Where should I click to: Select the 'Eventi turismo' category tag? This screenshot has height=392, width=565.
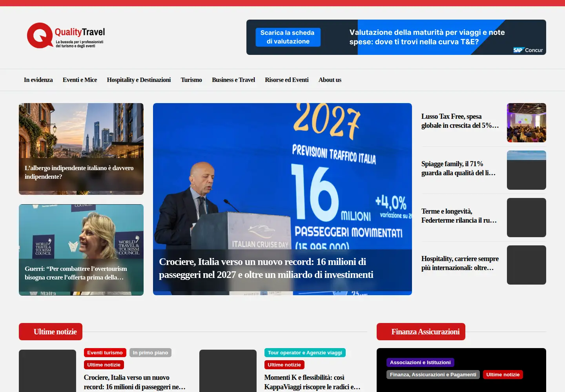click(x=105, y=353)
